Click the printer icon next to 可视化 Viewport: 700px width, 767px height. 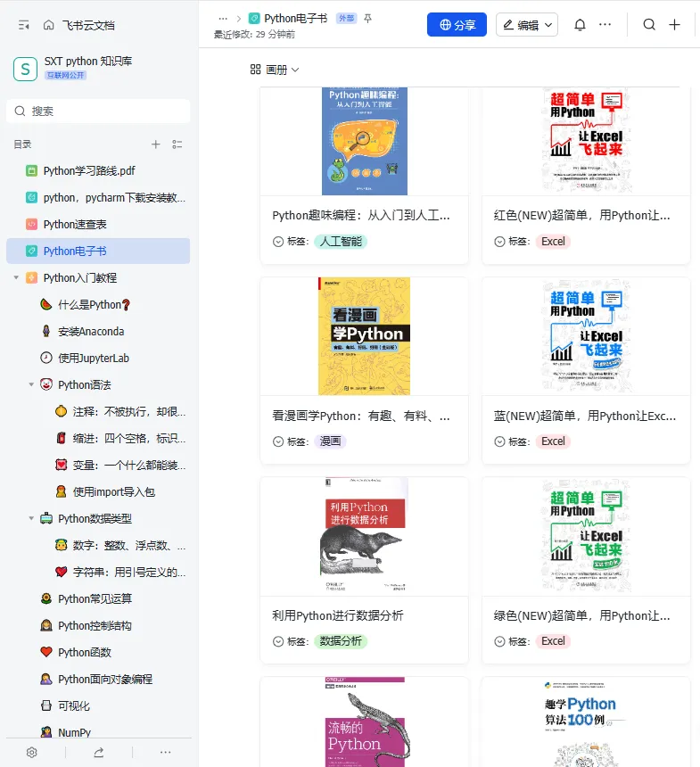46,705
